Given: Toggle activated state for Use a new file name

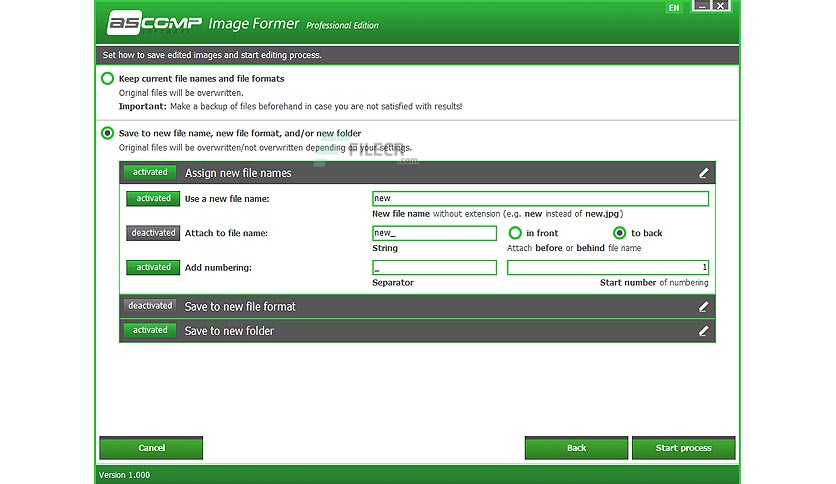Looking at the screenshot, I should click(153, 198).
